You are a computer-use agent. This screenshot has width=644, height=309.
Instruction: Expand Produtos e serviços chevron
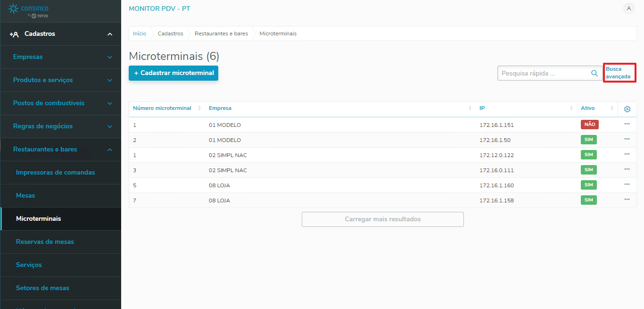[110, 80]
